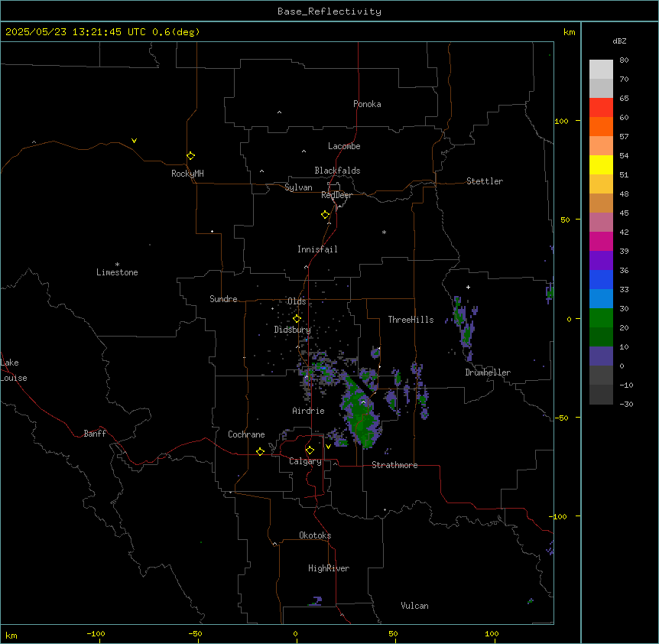Image resolution: width=659 pixels, height=644 pixels.
Task: Select the Blackfalds label
Action: point(337,171)
